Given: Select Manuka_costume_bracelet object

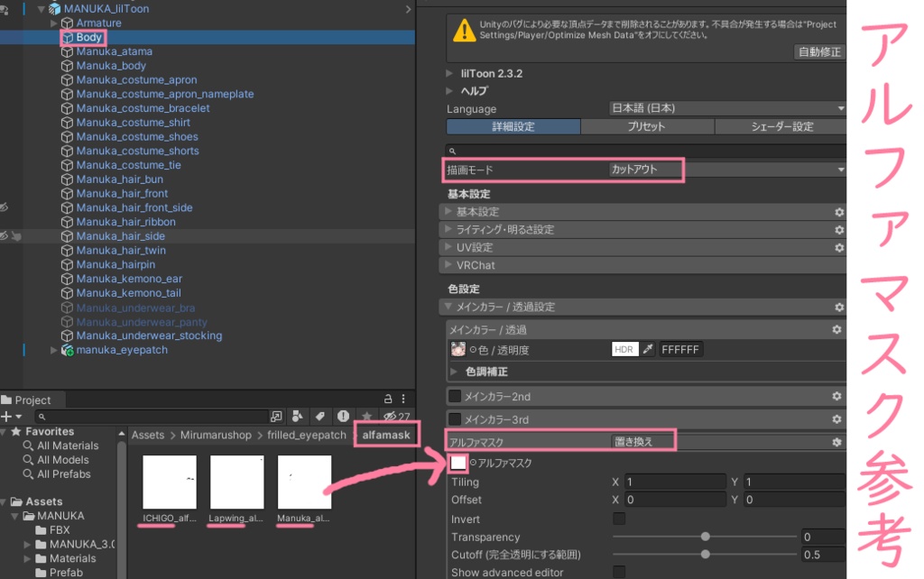Looking at the screenshot, I should [143, 108].
